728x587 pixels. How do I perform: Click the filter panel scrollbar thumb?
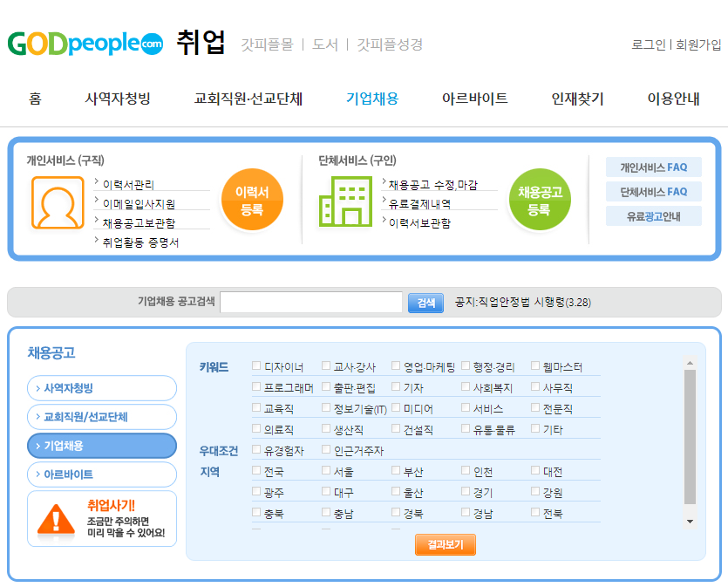(690, 437)
